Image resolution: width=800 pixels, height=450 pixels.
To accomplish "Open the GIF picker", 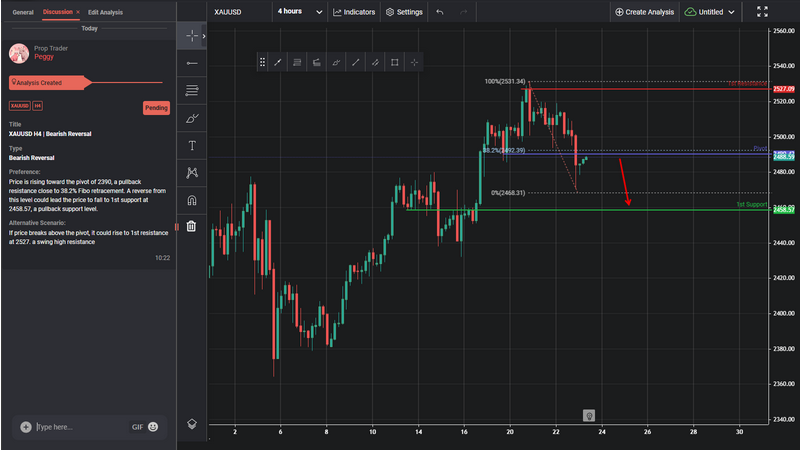I will coord(137,427).
